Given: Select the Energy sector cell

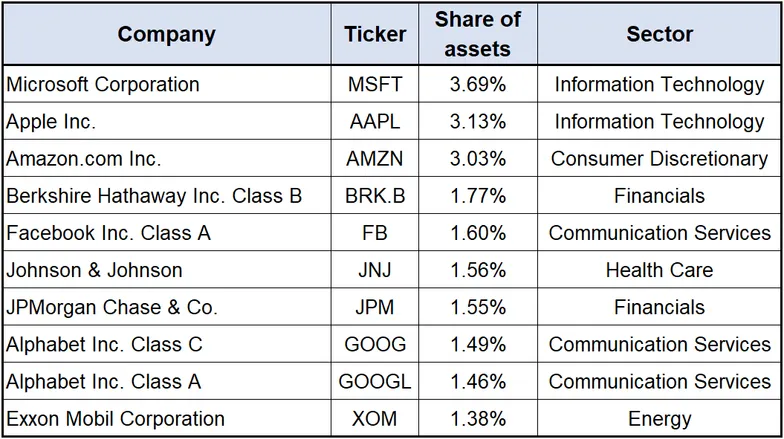Looking at the screenshot, I should coord(659,418).
